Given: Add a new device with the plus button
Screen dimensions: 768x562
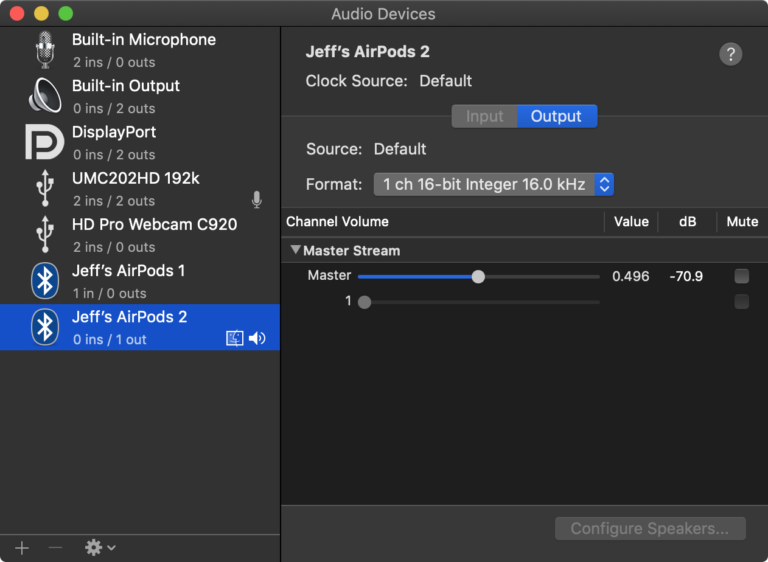Looking at the screenshot, I should point(22,548).
